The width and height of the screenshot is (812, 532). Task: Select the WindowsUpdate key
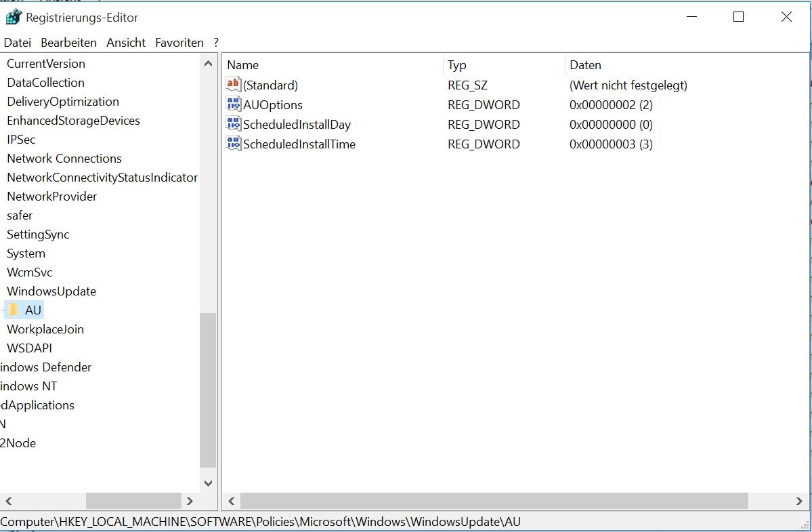point(51,291)
